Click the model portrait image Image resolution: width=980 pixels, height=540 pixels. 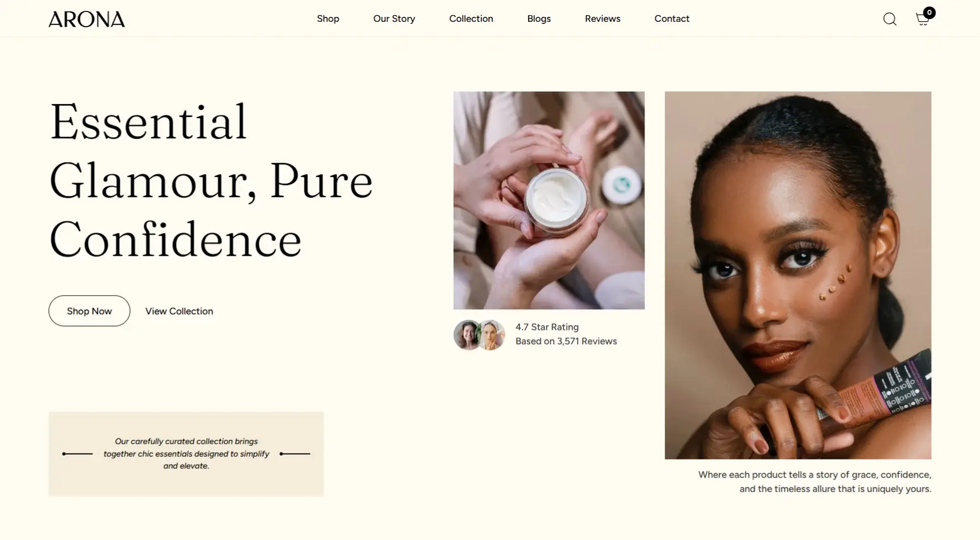[x=798, y=275]
